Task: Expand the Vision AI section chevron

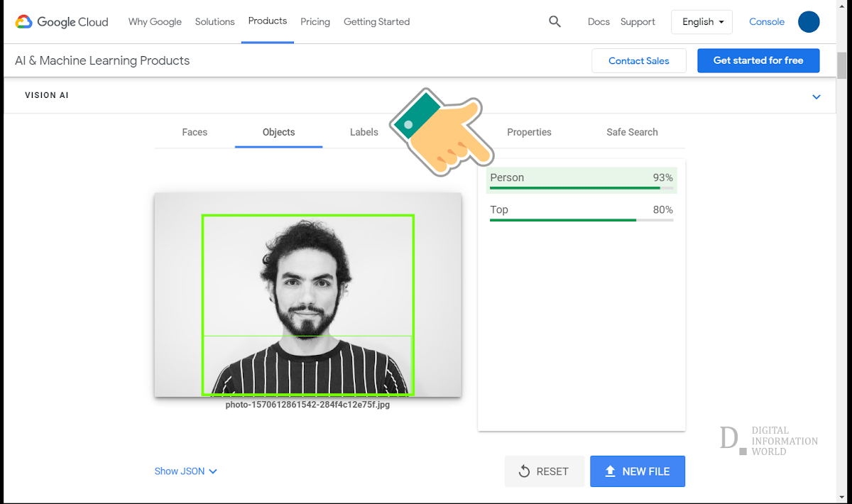Action: point(816,97)
